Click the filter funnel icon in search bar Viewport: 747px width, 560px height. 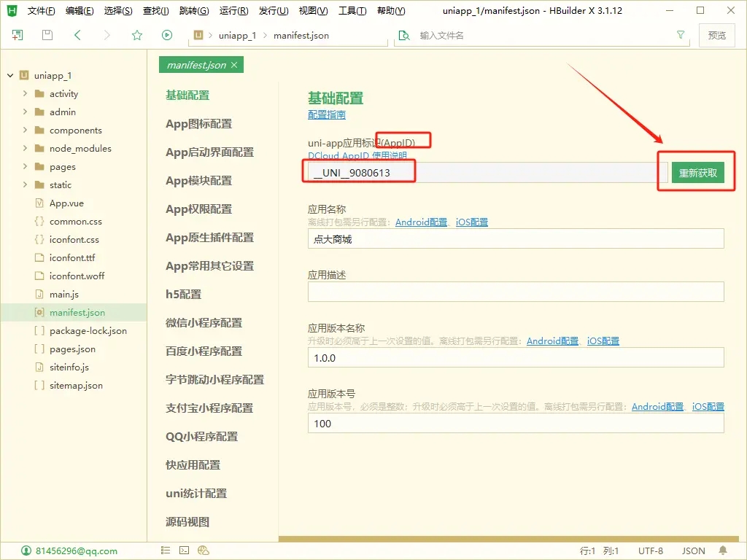[x=681, y=35]
